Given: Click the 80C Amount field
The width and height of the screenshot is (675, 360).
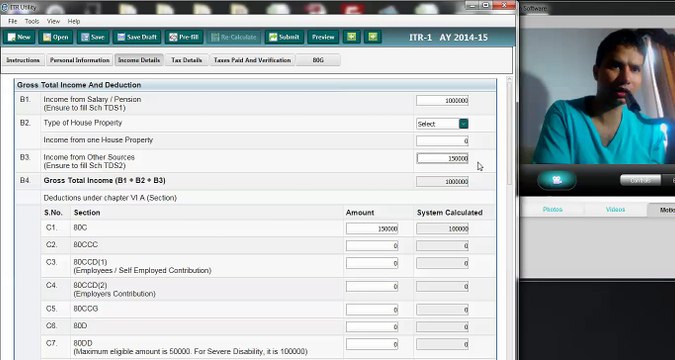Looking at the screenshot, I should click(372, 229).
